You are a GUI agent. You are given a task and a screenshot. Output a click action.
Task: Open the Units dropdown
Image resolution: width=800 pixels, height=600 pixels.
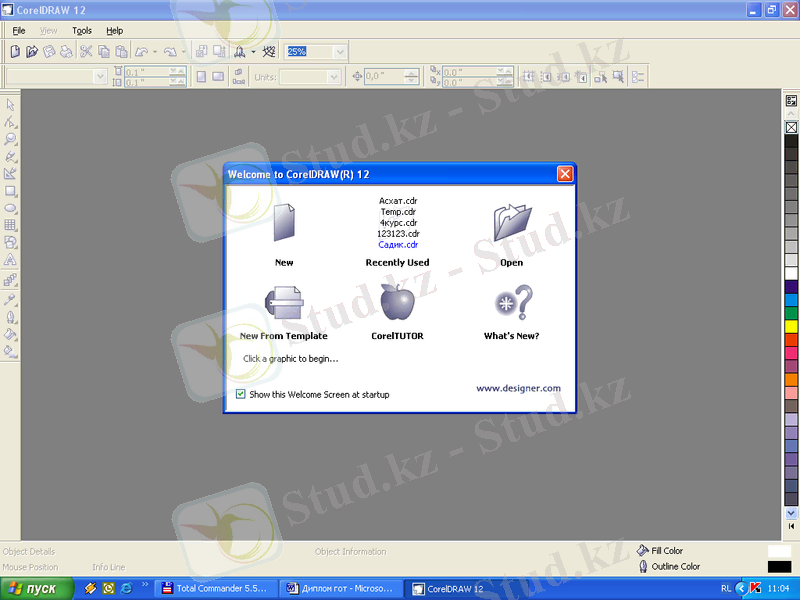334,77
